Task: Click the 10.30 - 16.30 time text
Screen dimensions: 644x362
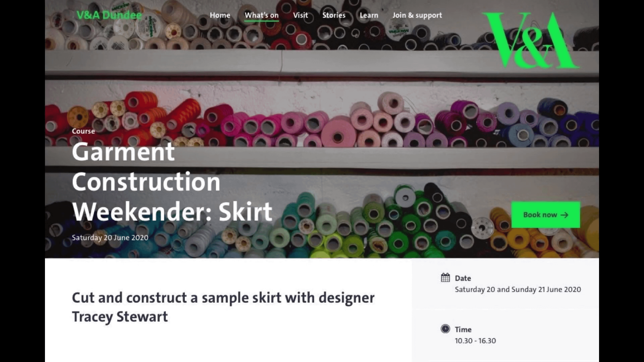Action: (x=475, y=341)
